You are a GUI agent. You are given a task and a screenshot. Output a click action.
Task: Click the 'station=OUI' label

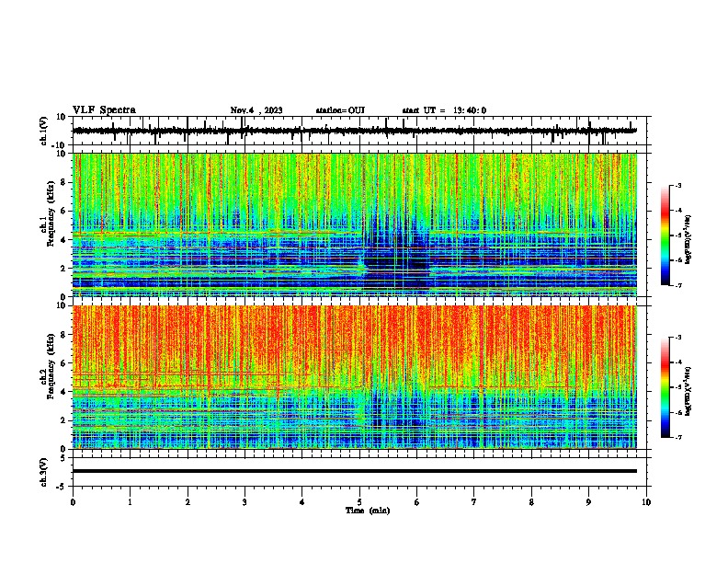340,110
